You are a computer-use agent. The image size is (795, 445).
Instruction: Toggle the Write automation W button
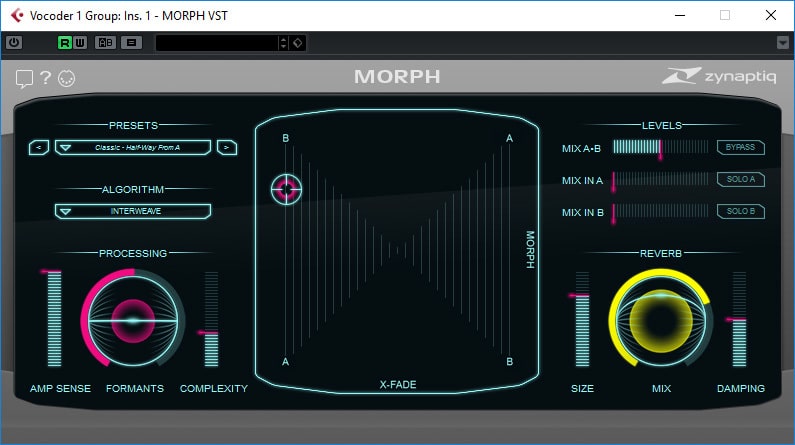click(80, 43)
